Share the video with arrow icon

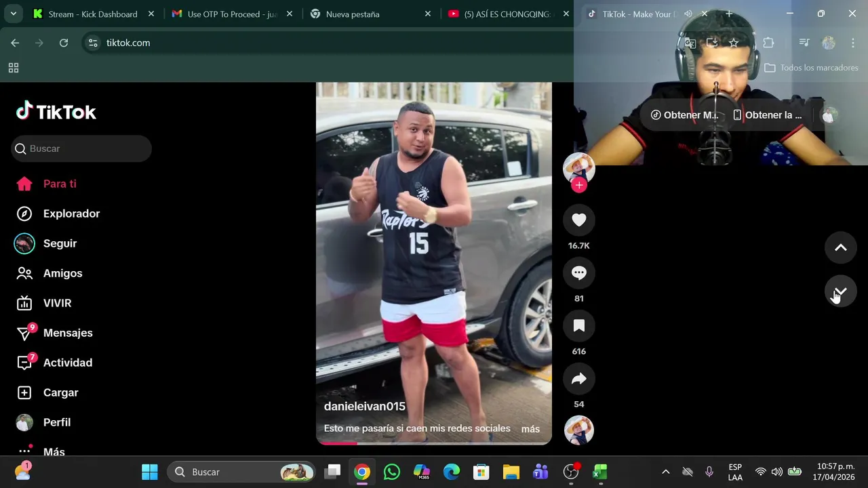(579, 378)
